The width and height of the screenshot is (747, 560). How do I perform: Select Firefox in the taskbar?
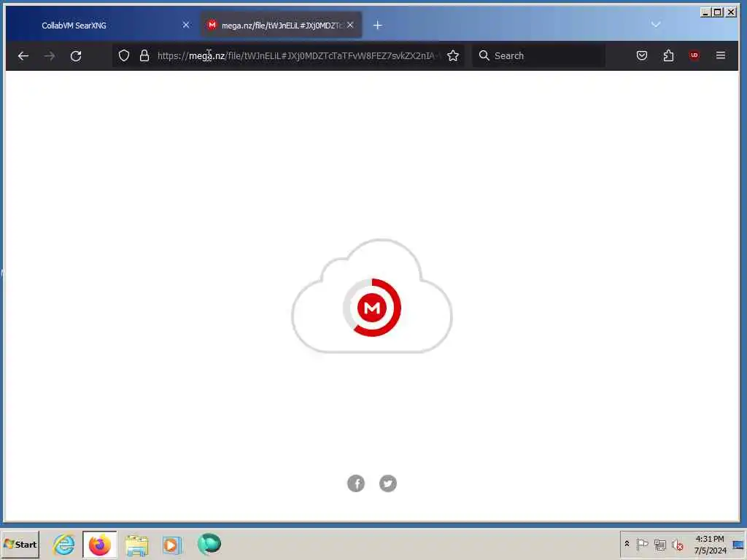point(99,544)
